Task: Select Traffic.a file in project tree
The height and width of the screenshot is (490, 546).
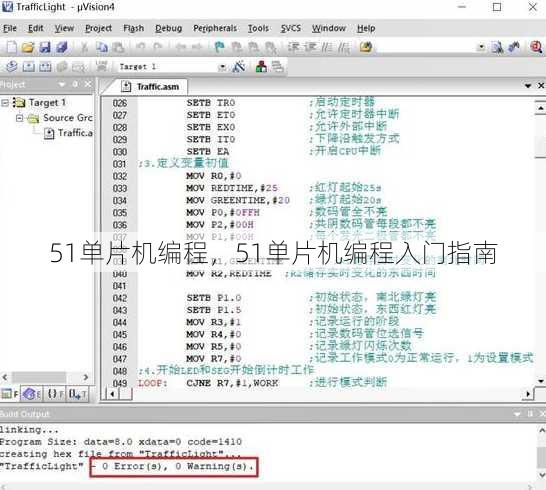Action: pyautogui.click(x=69, y=133)
